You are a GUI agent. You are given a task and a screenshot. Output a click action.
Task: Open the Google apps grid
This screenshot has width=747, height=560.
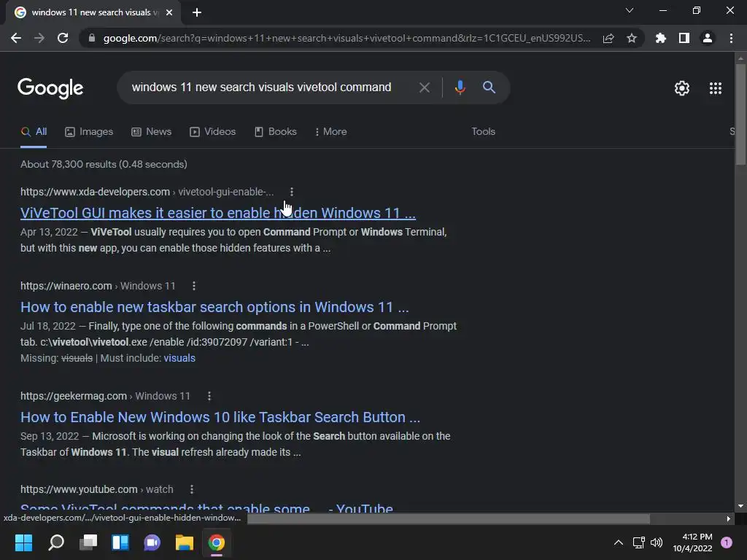click(715, 88)
